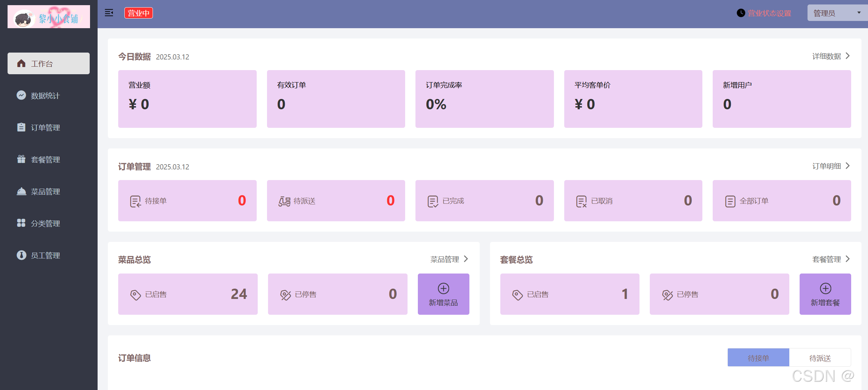Viewport: 868px width, 390px height.
Task: Click the gift icon of 套餐管理
Action: pyautogui.click(x=21, y=159)
